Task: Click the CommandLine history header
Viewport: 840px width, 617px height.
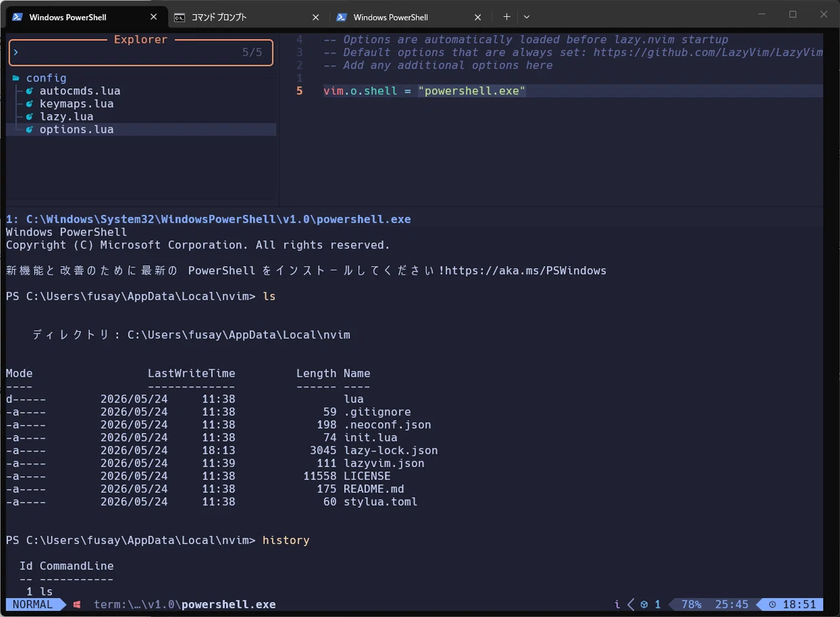Action: (76, 566)
